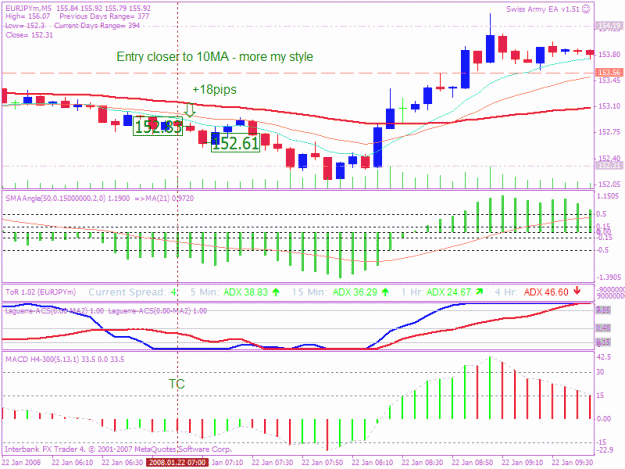The width and height of the screenshot is (625, 469).
Task: Click the leftmost Laguerre-ACS(0.00-MA2) label
Action: click(55, 311)
